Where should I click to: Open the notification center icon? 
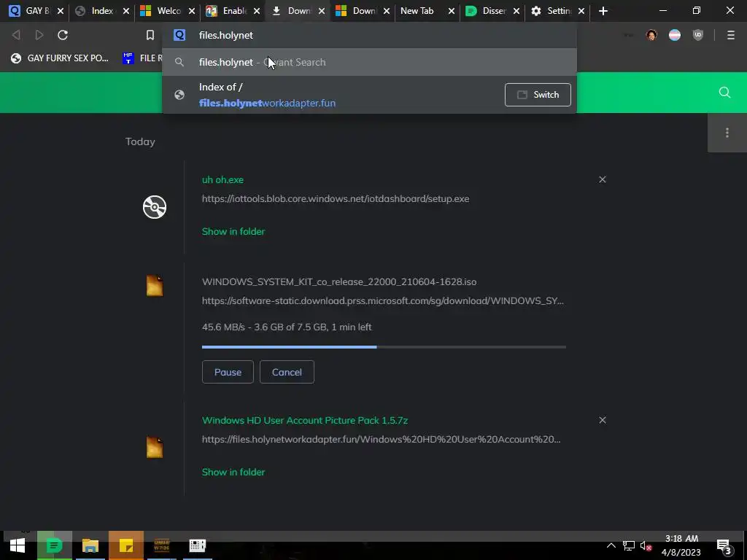tap(724, 546)
